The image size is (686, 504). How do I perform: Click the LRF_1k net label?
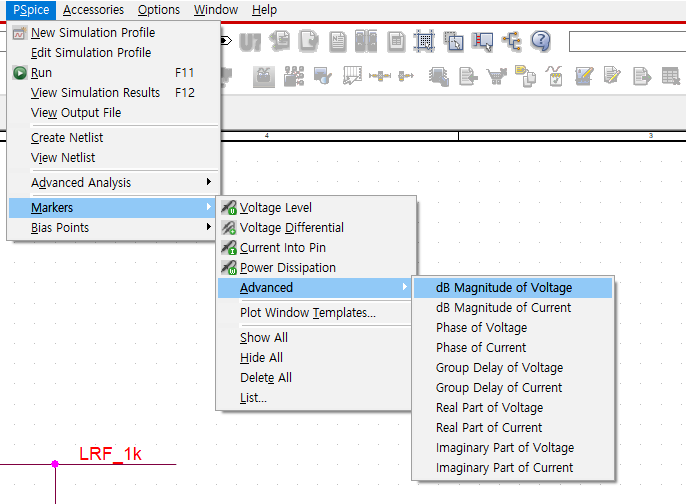coord(110,454)
